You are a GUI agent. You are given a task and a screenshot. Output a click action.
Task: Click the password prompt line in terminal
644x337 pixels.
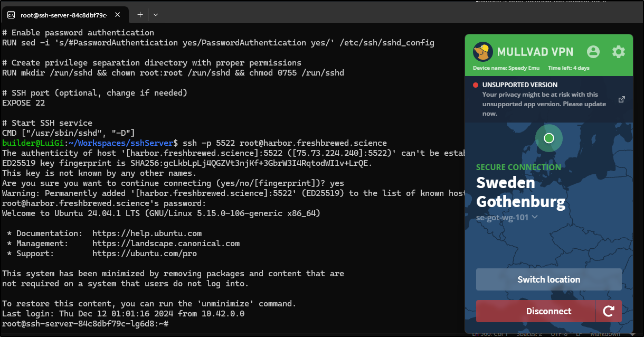[104, 203]
